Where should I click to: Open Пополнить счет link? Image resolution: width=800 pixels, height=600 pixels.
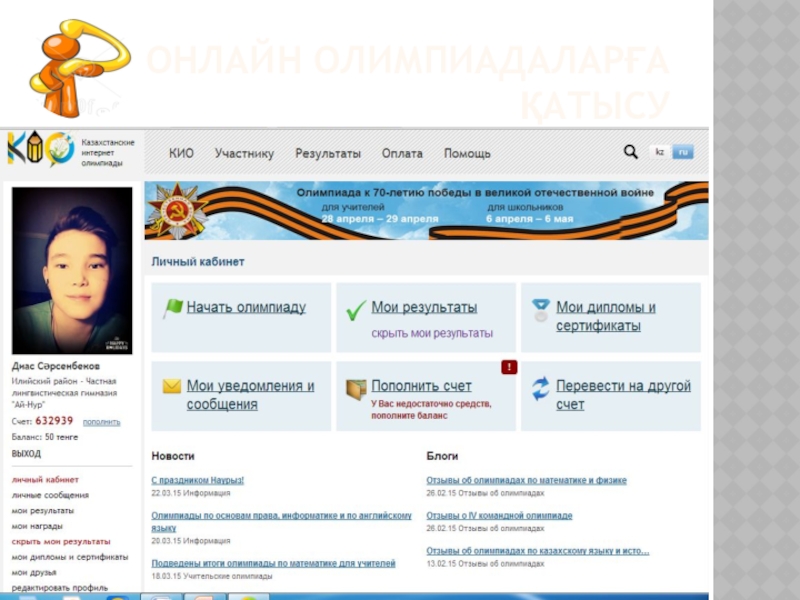(421, 386)
